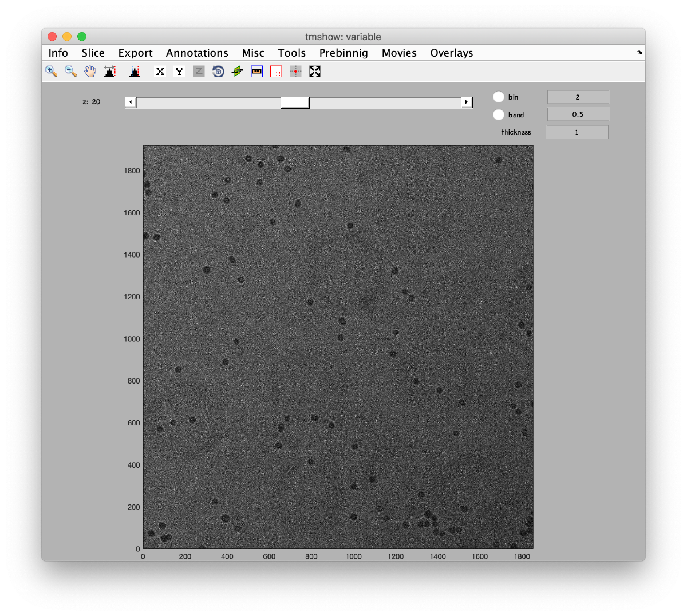
Task: Fit the image to the window
Action: click(x=314, y=71)
